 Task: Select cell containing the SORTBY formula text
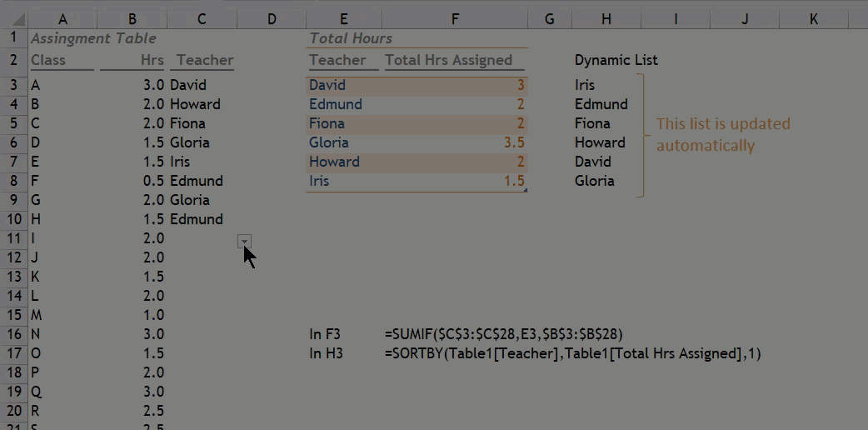tap(572, 353)
